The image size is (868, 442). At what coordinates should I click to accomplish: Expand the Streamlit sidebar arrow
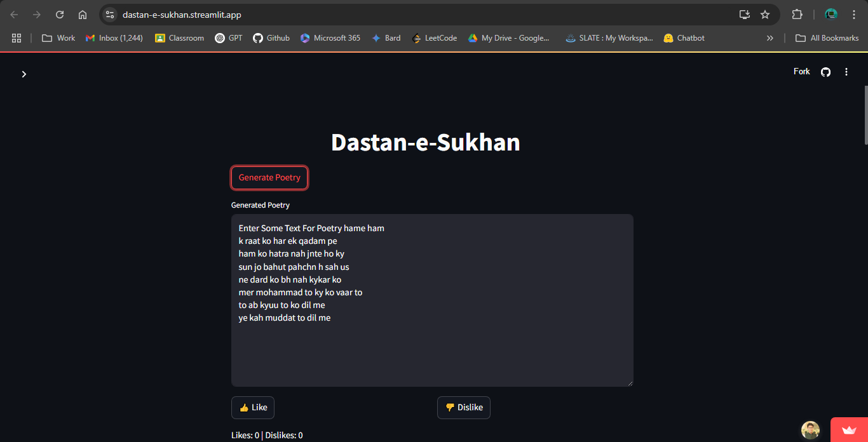(24, 74)
